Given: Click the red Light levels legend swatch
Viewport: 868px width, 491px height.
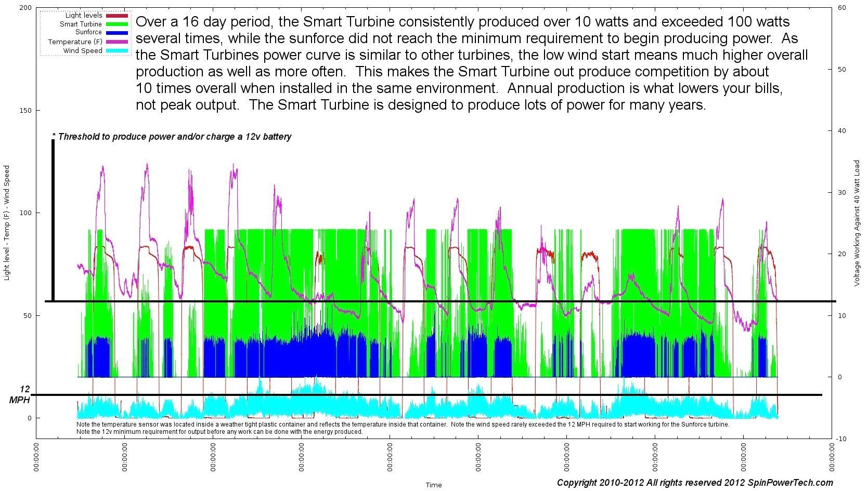Looking at the screenshot, I should 117,16.
